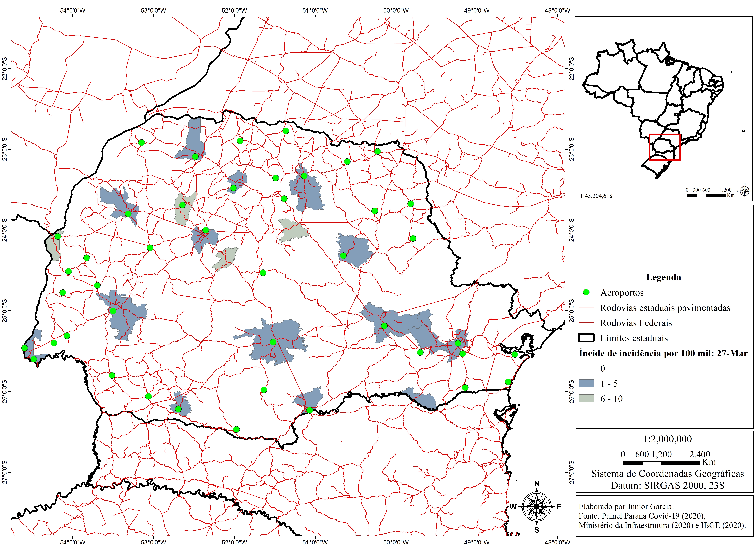Click the red extent rectangle on the Brazil inset
Screen dimensions: 756x552
coord(665,147)
